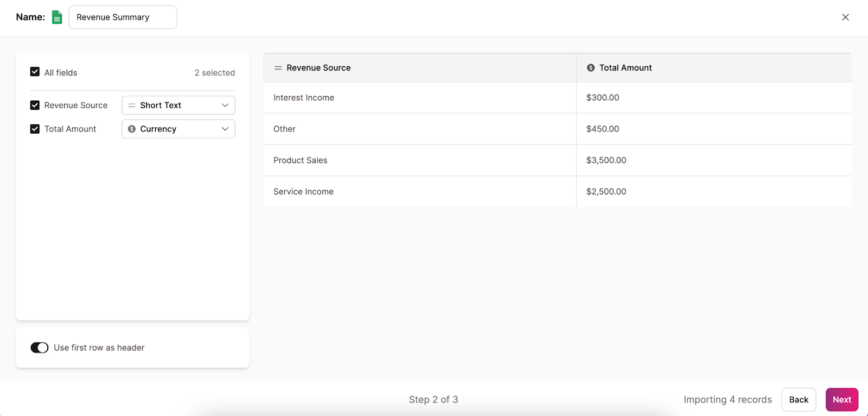The height and width of the screenshot is (416, 868).
Task: Close the import dialog with X
Action: pyautogui.click(x=845, y=17)
